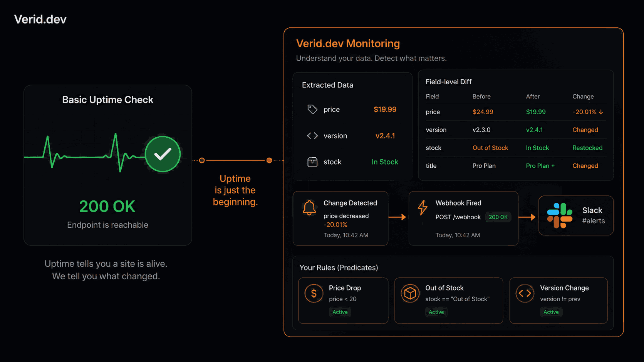This screenshot has width=644, height=362.
Task: Click the Pro Plan before cell
Action: pos(484,166)
